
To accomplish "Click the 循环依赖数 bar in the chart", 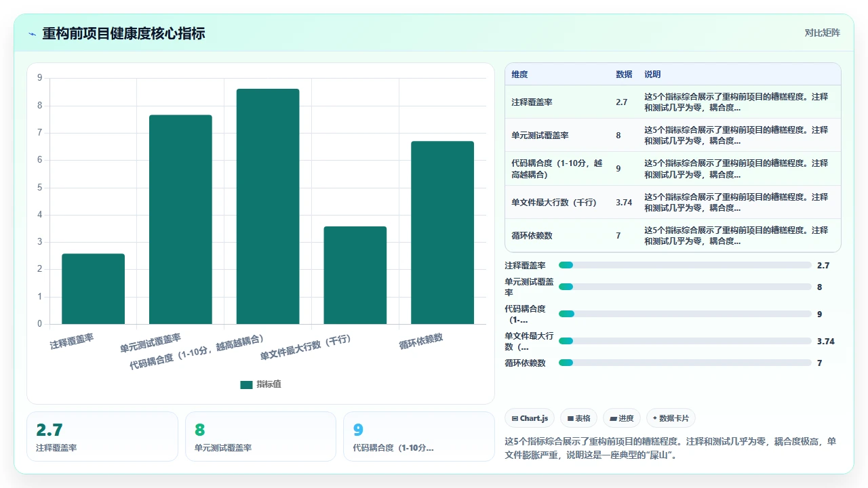I will 442,232.
